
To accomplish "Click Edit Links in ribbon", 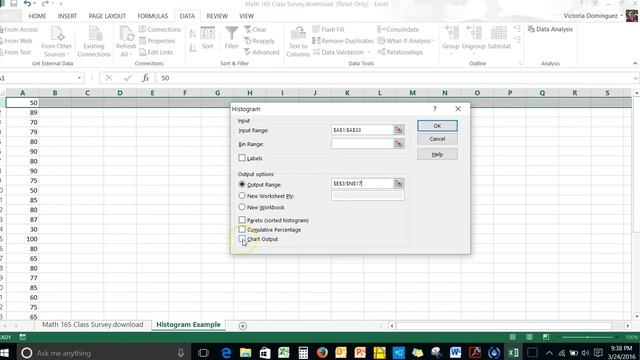I will [x=156, y=52].
